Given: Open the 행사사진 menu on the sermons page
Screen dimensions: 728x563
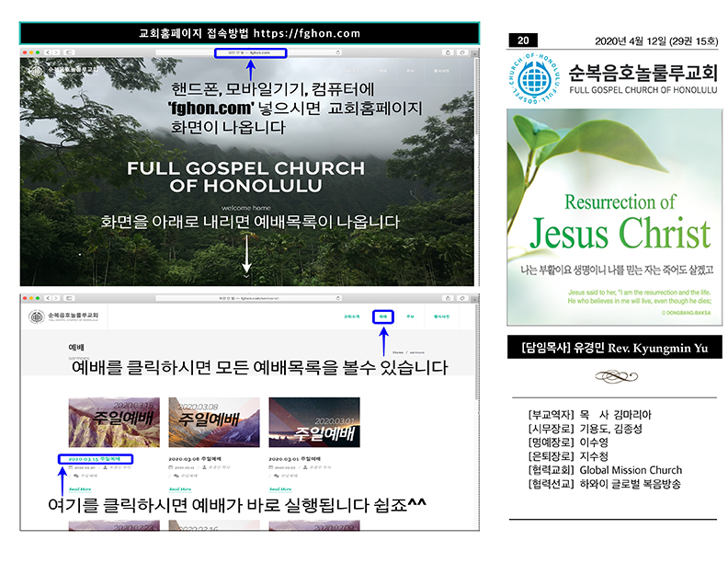Looking at the screenshot, I should [441, 316].
